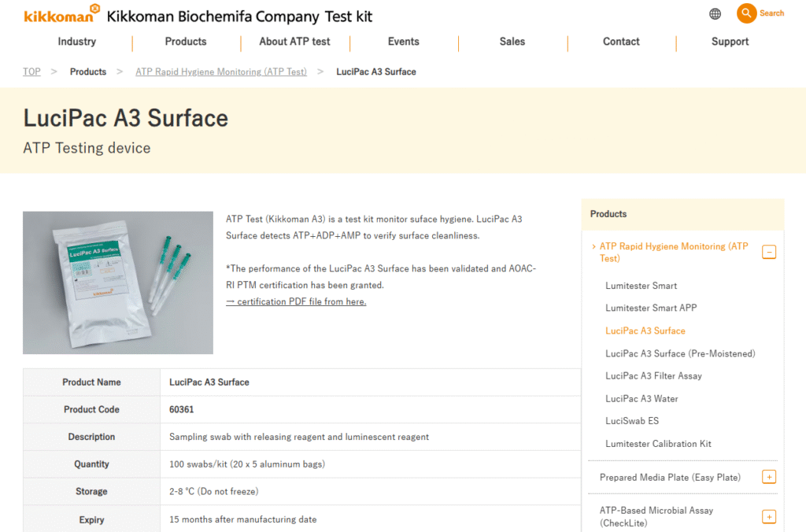Open the About ATP test menu
This screenshot has width=806, height=532.
(295, 42)
